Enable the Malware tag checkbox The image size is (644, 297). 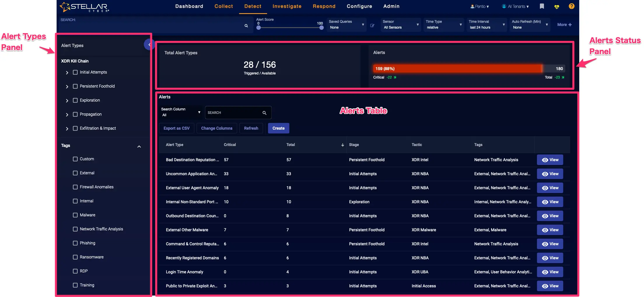[75, 215]
